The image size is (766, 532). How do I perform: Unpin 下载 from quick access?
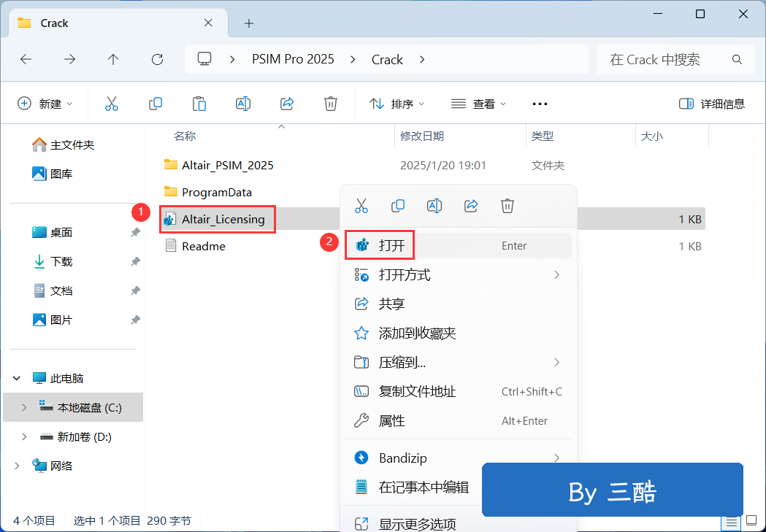(135, 261)
